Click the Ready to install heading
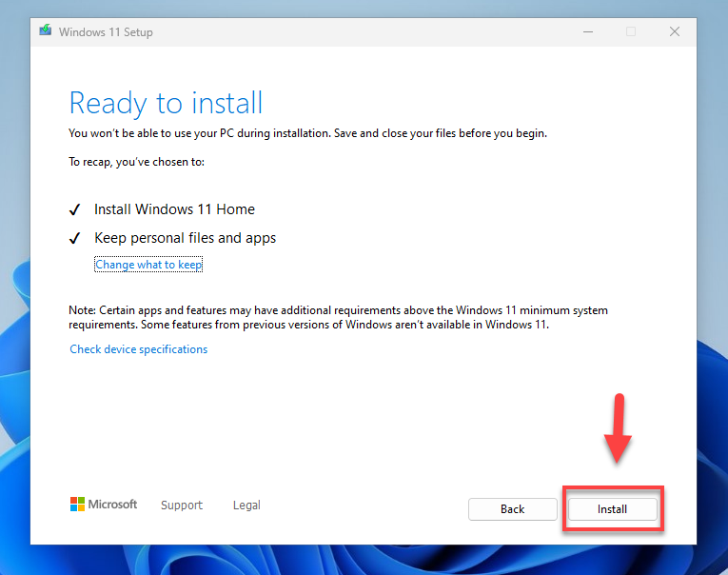Screen dimensions: 728x575 (x=166, y=103)
